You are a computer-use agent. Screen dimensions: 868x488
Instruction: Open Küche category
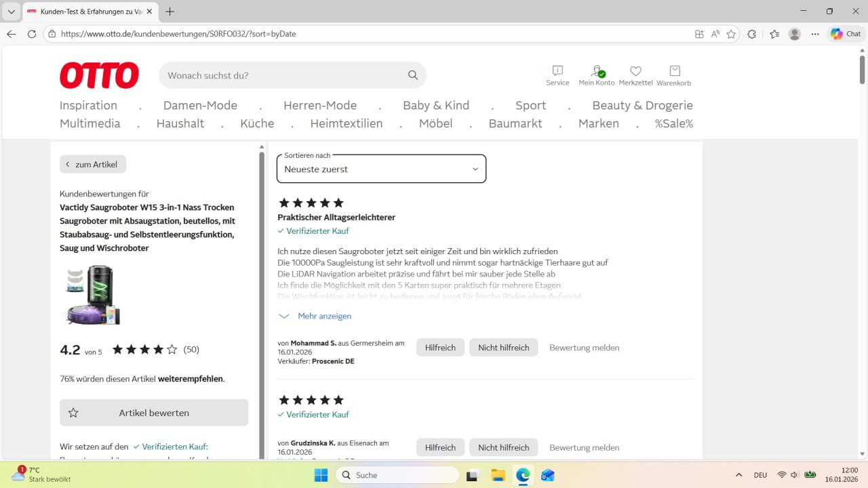tap(257, 123)
